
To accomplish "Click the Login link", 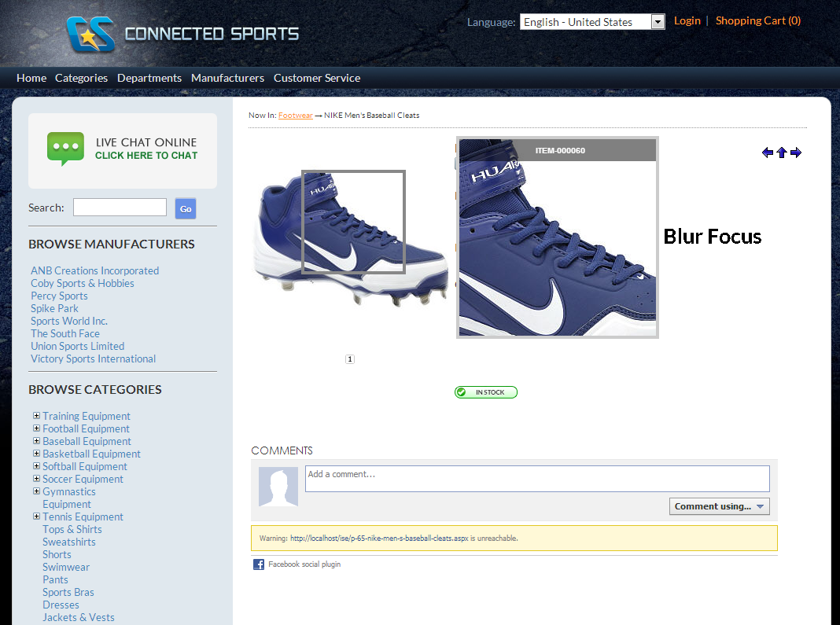I will [687, 20].
